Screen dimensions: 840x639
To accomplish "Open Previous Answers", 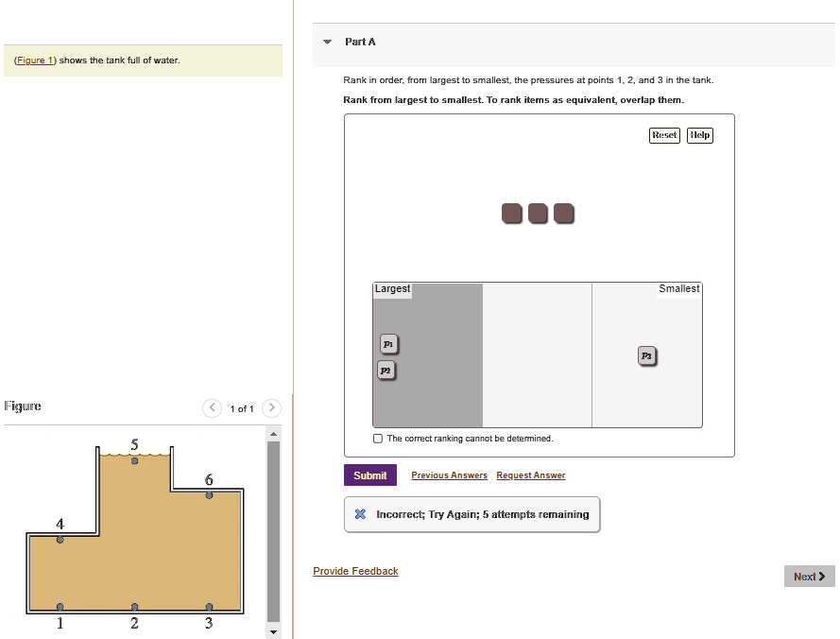I will 448,475.
